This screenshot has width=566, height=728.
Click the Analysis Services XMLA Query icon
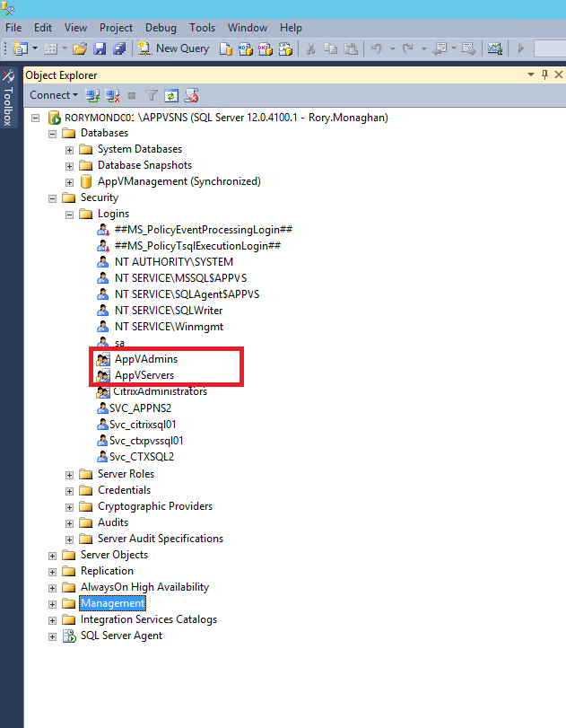click(x=285, y=48)
